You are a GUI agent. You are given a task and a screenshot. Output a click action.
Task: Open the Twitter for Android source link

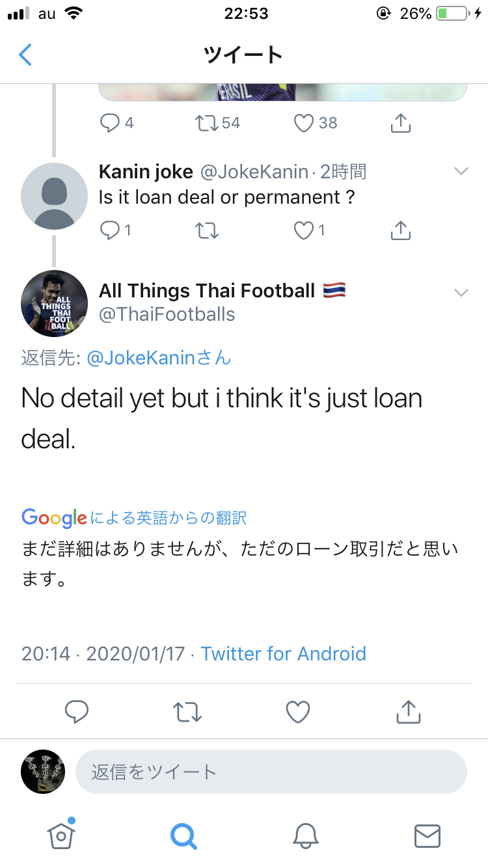[283, 653]
